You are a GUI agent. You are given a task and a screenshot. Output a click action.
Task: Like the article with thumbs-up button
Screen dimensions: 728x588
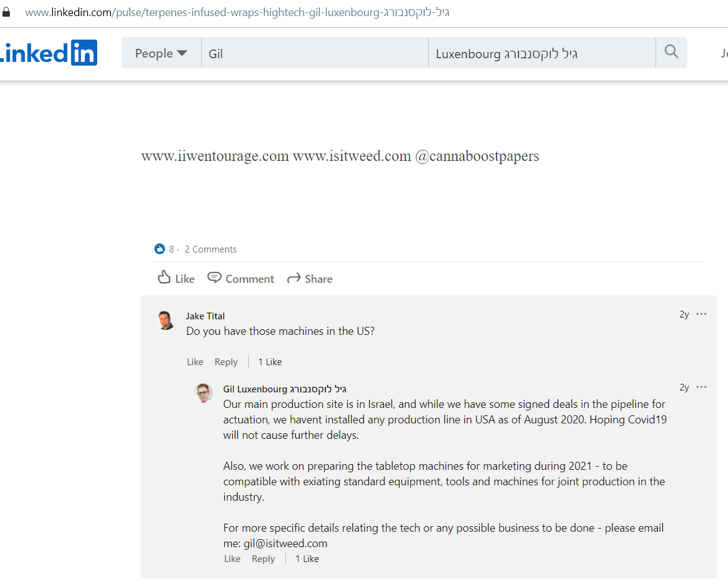[x=176, y=278]
